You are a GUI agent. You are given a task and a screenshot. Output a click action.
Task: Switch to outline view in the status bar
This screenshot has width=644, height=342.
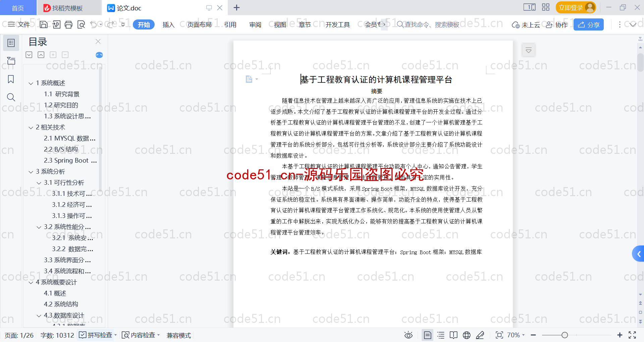point(441,335)
